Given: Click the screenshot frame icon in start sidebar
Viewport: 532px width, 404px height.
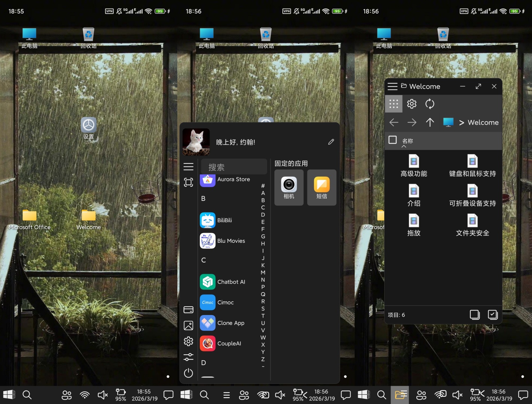Looking at the screenshot, I should (x=189, y=182).
